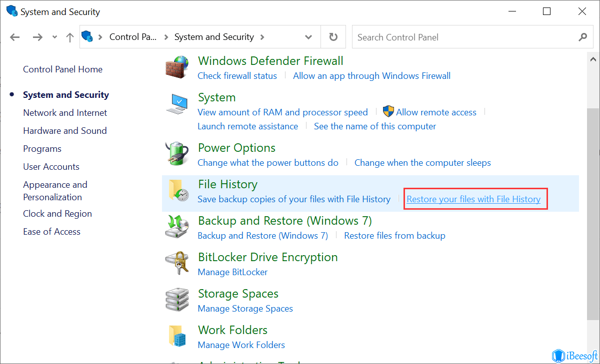Image resolution: width=600 pixels, height=364 pixels.
Task: Click Change when the computer sleeps
Action: coord(422,163)
